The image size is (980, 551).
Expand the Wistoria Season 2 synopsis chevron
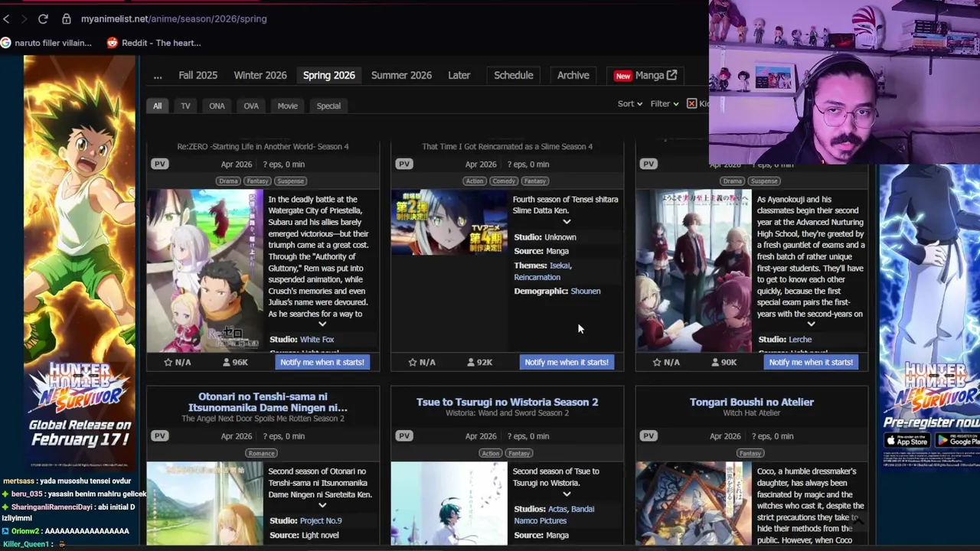[567, 494]
